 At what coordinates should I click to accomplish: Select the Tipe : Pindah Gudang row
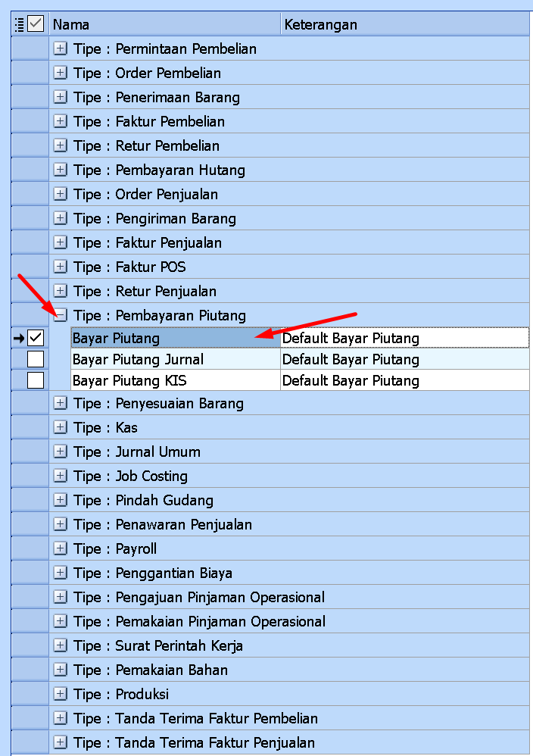289,500
